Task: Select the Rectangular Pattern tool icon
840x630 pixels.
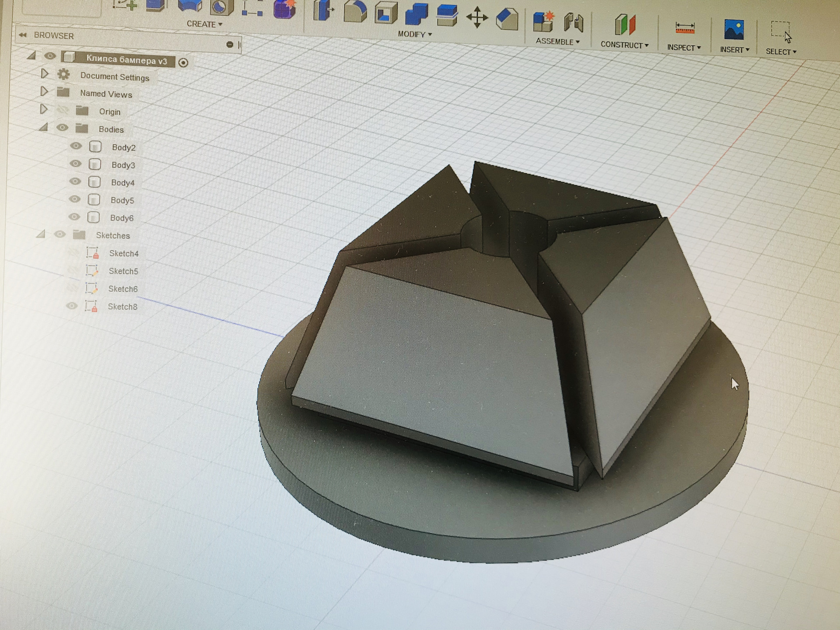Action: coord(252,9)
